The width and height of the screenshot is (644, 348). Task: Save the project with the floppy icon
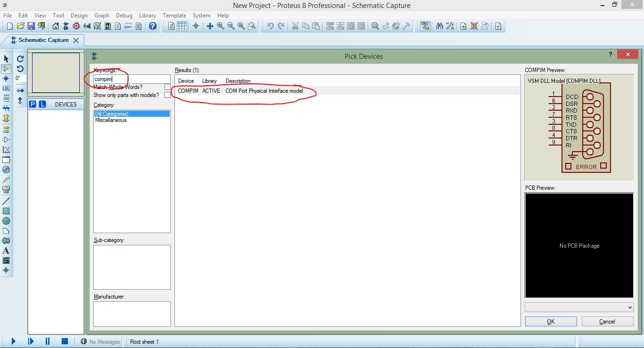31,26
